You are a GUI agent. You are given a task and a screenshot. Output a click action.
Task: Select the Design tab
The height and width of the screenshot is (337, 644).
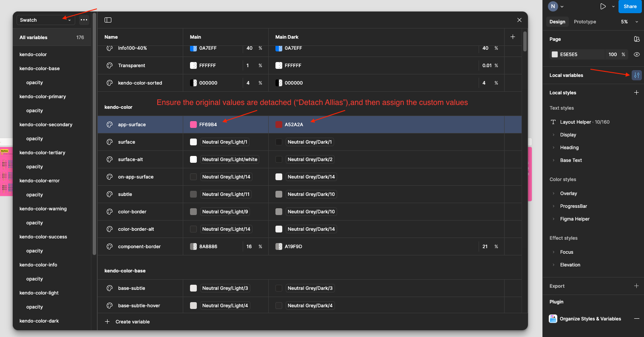(557, 22)
